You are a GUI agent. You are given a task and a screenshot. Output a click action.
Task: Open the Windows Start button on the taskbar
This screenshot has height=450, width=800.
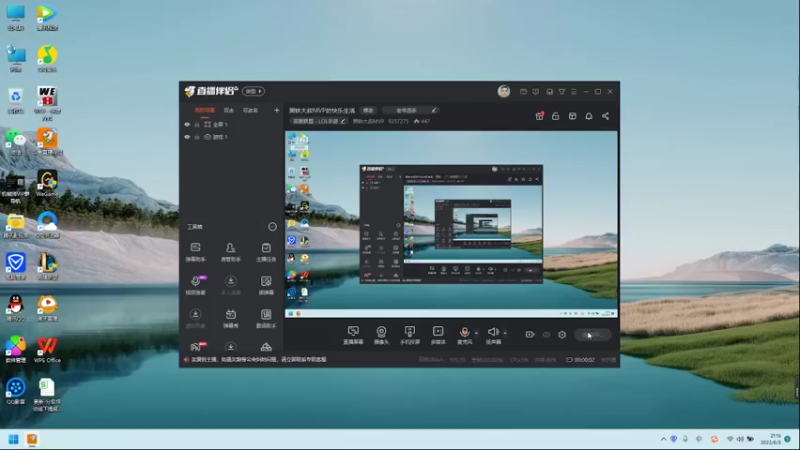pos(14,439)
